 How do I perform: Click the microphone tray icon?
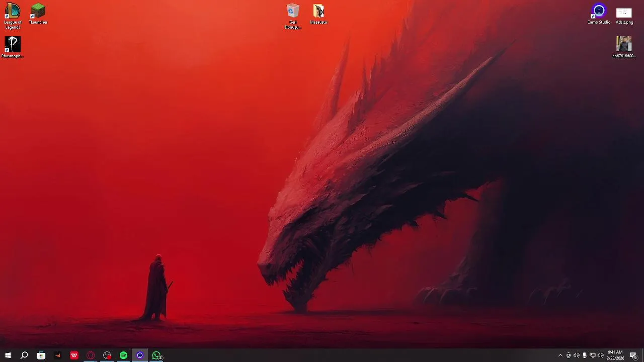(585, 355)
